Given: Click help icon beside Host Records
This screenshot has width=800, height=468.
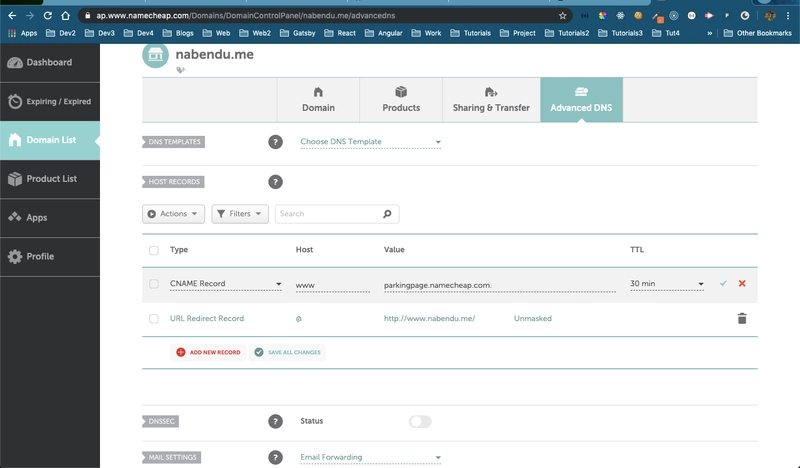Looking at the screenshot, I should (276, 182).
